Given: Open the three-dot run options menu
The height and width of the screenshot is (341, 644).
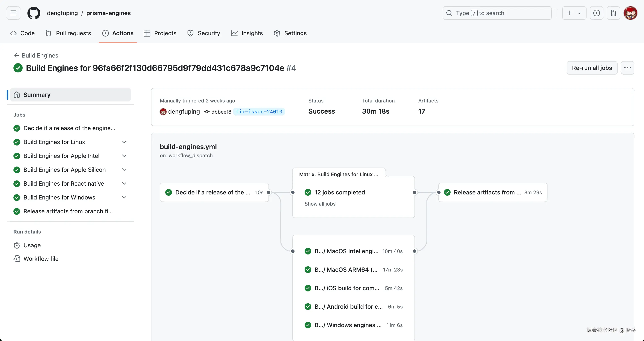Looking at the screenshot, I should (627, 68).
